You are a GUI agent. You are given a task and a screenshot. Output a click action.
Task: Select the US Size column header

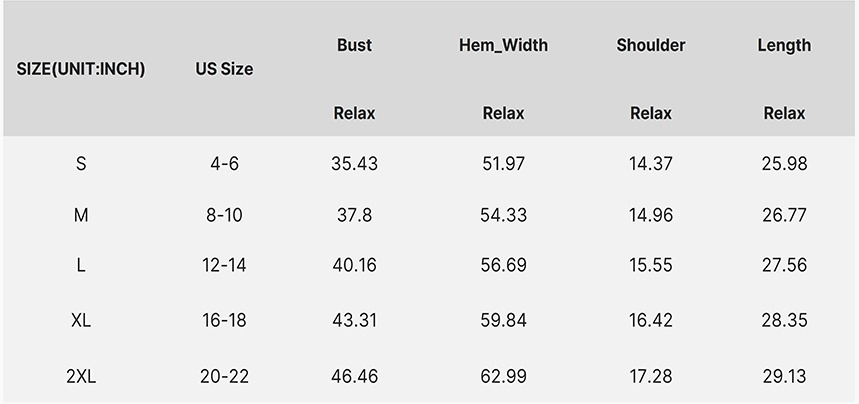click(x=224, y=69)
